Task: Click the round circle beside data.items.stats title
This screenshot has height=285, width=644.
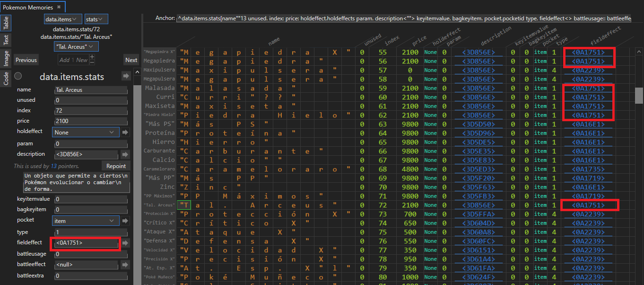Action: 18,76
